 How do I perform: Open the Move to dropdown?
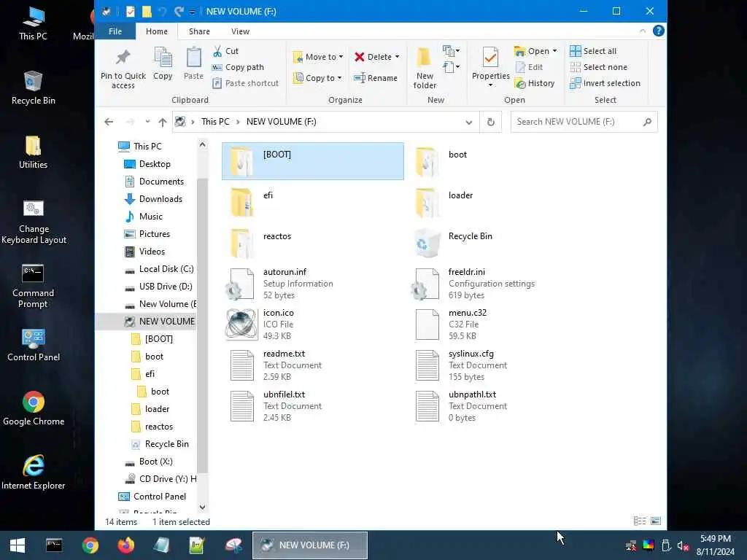[x=318, y=57]
